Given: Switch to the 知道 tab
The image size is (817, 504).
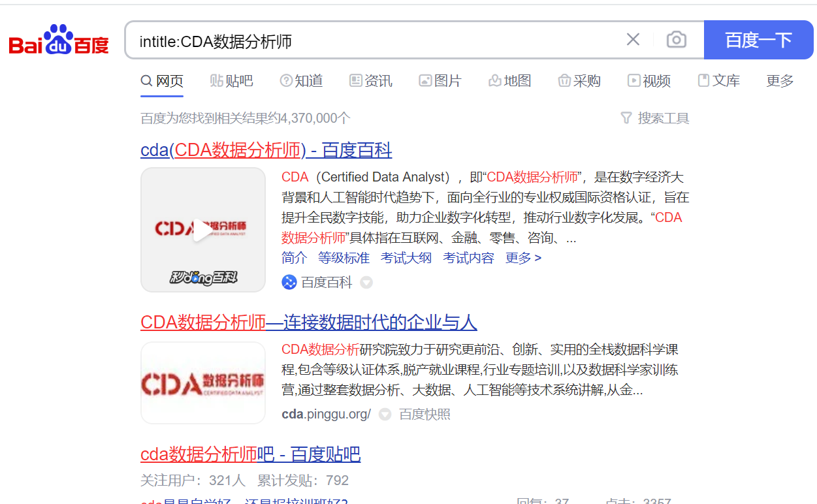Looking at the screenshot, I should pyautogui.click(x=301, y=81).
